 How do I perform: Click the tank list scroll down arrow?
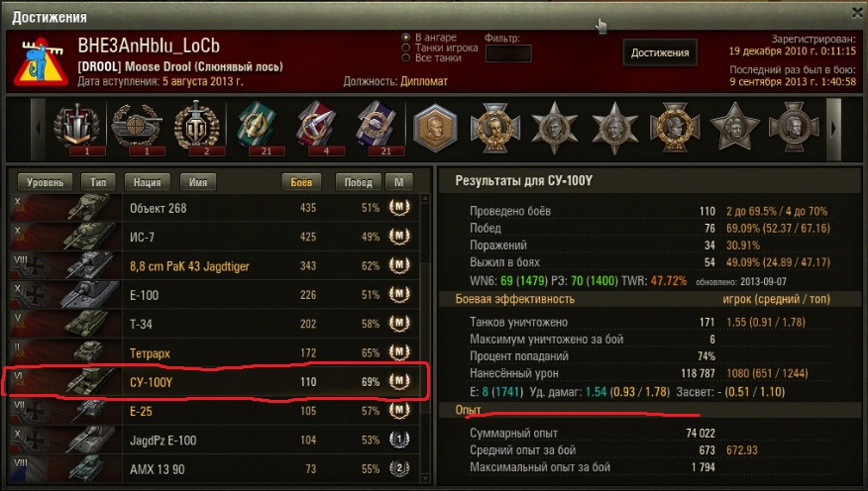[425, 478]
